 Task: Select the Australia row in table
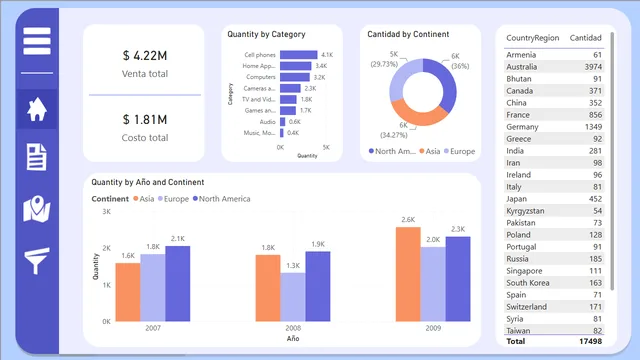pyautogui.click(x=554, y=67)
